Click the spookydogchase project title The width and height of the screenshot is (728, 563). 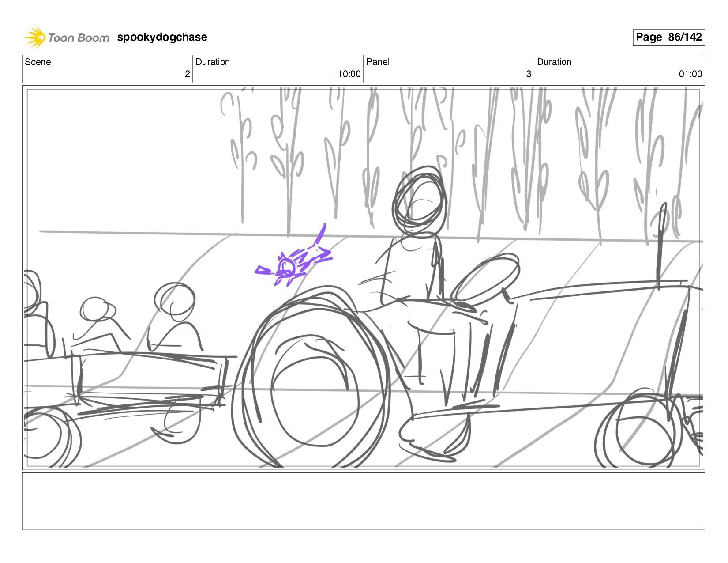click(x=162, y=37)
